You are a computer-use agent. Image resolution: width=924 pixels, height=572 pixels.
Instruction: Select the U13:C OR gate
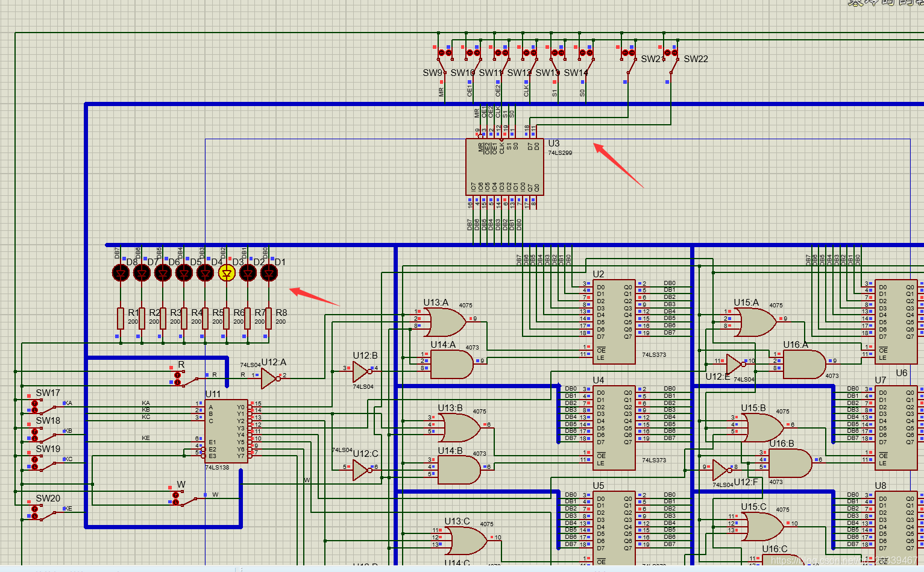[467, 541]
